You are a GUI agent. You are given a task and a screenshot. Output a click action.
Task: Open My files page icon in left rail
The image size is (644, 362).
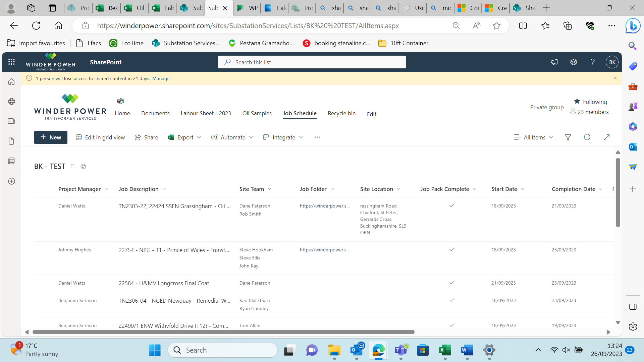pos(11,141)
